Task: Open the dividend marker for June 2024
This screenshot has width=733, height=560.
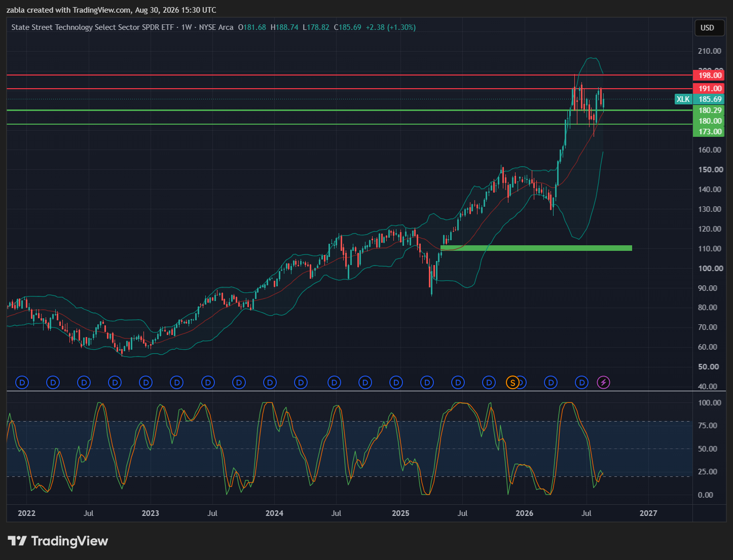Action: tap(334, 382)
